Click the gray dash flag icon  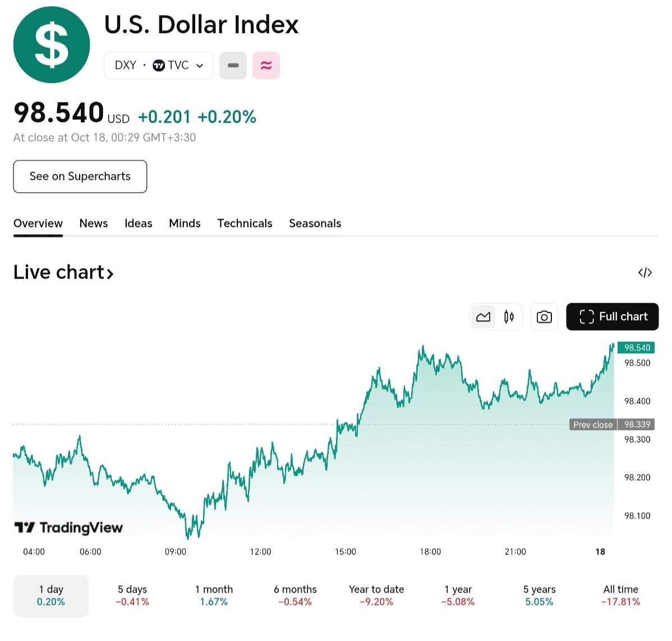pos(233,66)
